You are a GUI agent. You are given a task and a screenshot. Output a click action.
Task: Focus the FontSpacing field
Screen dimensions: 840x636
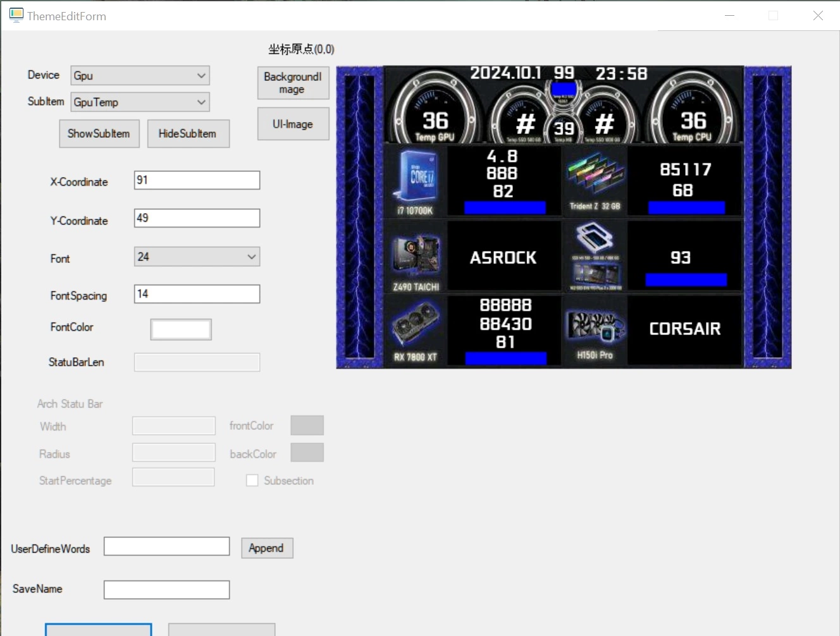(x=197, y=294)
